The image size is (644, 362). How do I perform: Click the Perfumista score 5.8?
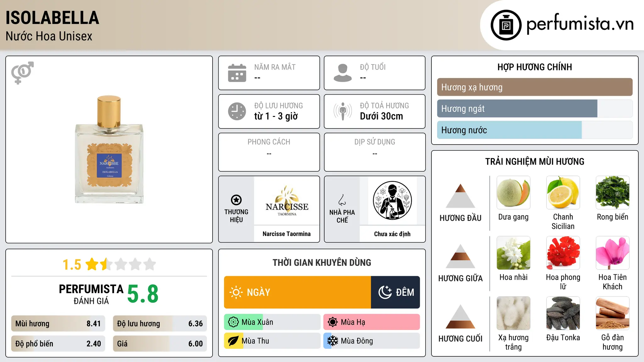143,294
